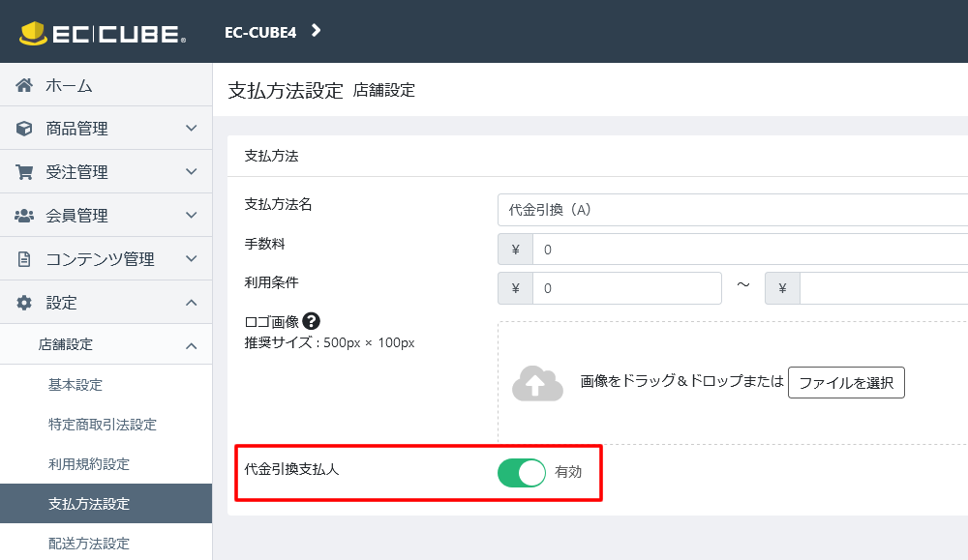Click the 支払方法名 text field
The width and height of the screenshot is (968, 560).
click(733, 210)
